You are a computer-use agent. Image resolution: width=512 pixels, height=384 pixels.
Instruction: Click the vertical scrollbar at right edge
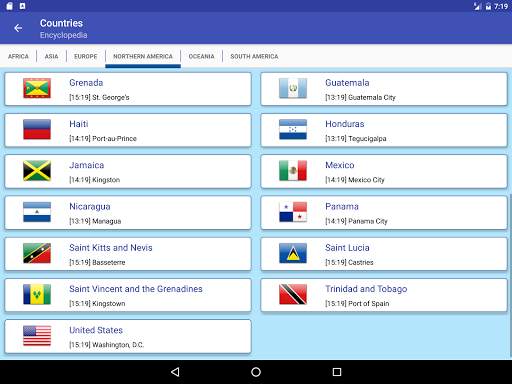pos(510,275)
